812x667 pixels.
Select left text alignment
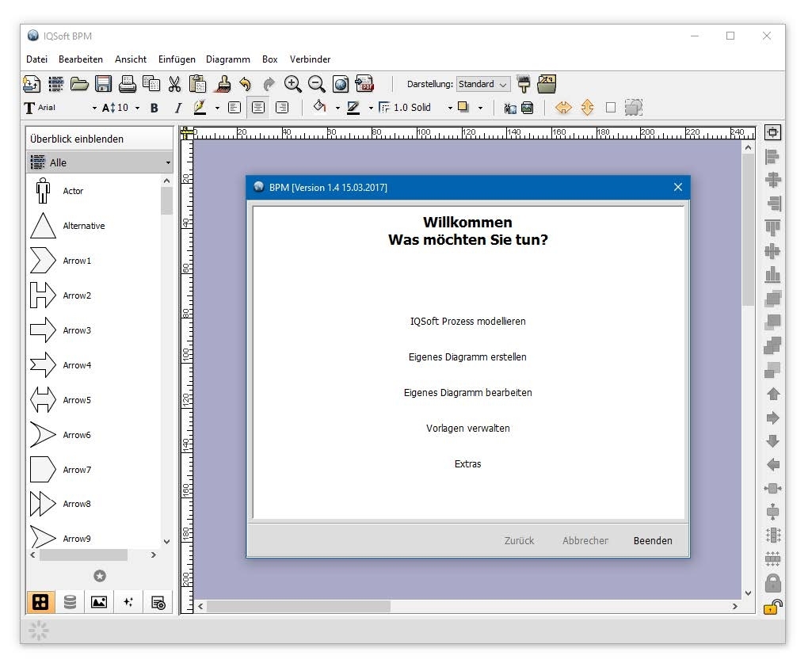click(234, 108)
